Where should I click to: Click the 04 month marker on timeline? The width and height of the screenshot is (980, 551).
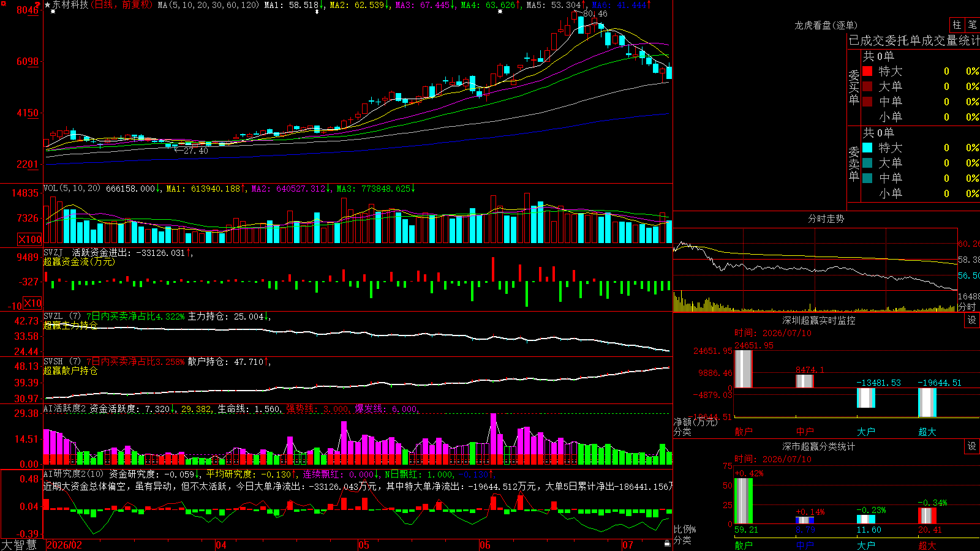point(221,545)
